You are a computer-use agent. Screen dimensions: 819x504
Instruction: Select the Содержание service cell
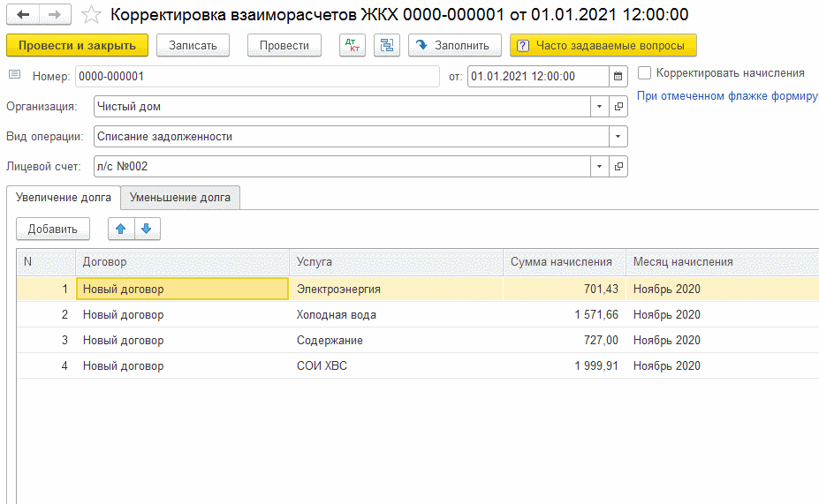pyautogui.click(x=397, y=340)
